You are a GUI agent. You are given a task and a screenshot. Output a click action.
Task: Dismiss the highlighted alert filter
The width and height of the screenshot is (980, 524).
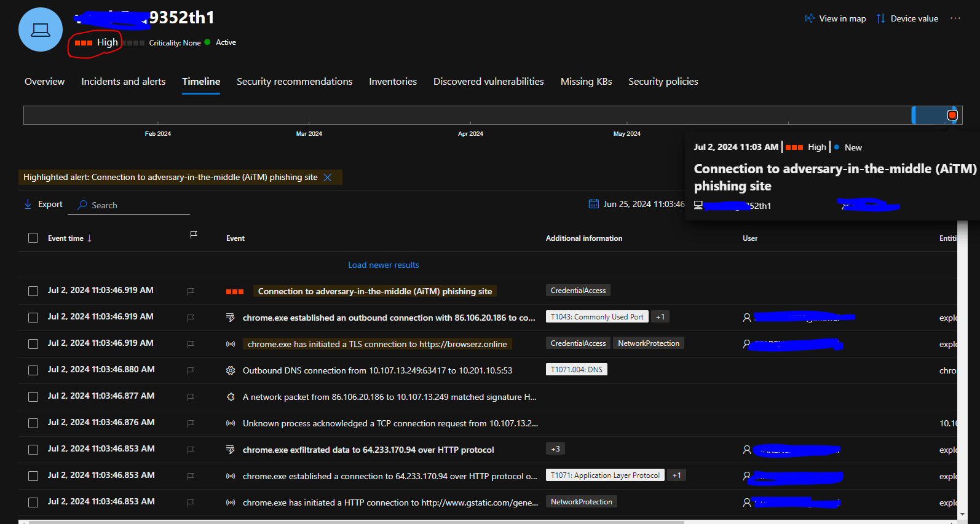click(x=328, y=178)
